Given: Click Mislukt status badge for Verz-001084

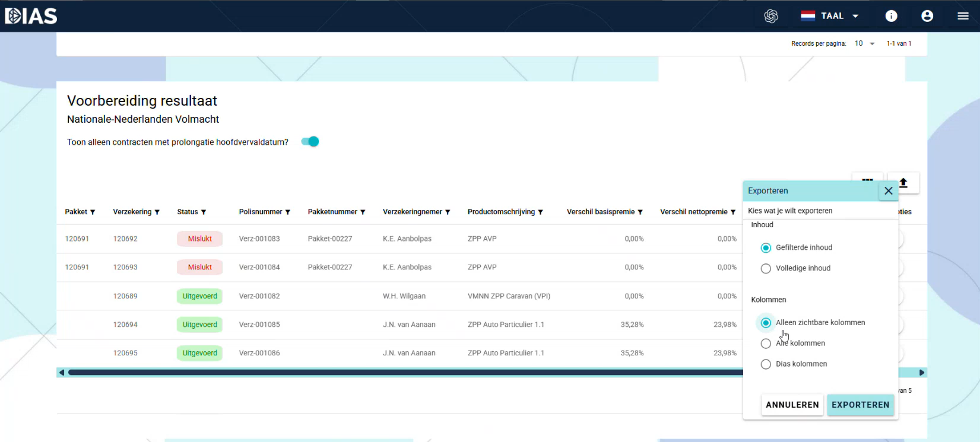Looking at the screenshot, I should pyautogui.click(x=200, y=268).
